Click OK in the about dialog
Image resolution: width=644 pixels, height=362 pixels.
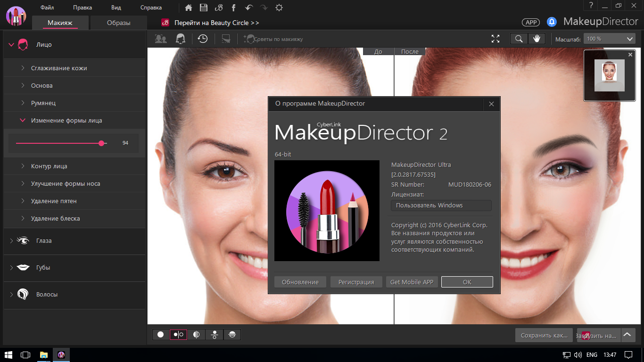click(x=467, y=282)
